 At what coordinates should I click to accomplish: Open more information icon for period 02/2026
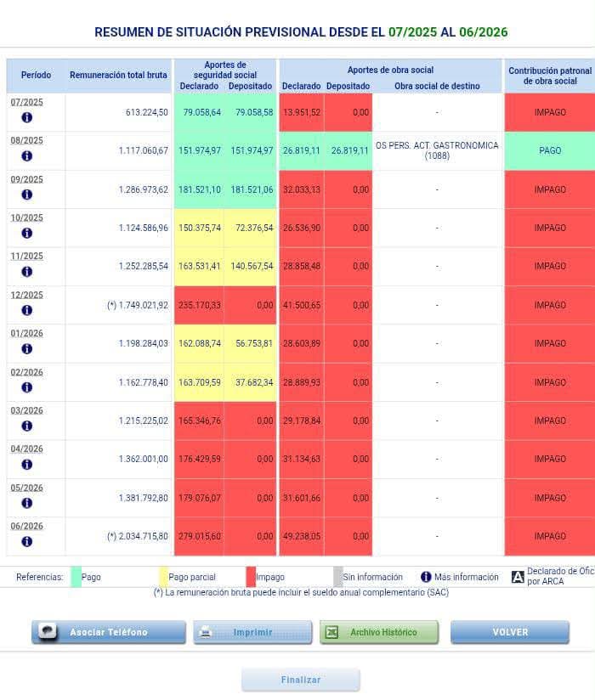coord(27,387)
